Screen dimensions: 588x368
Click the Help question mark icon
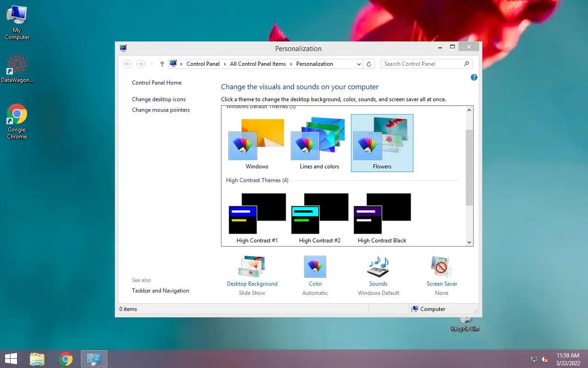pos(474,77)
